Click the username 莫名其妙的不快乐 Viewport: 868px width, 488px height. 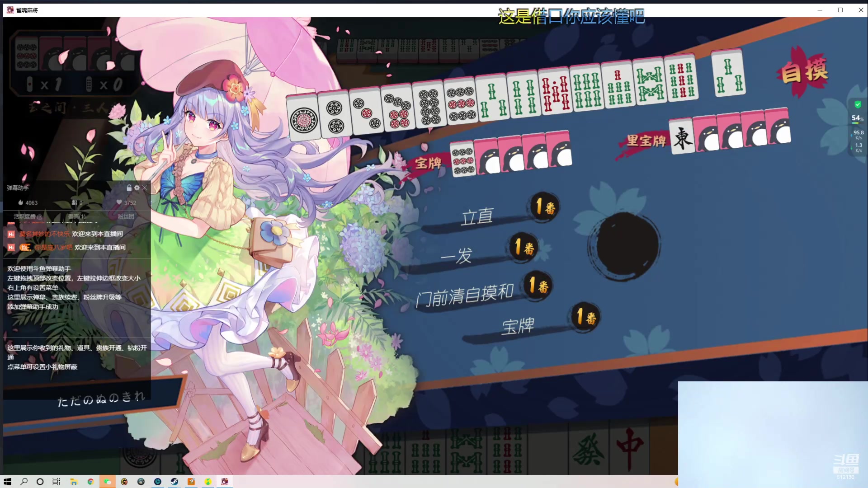coord(44,234)
